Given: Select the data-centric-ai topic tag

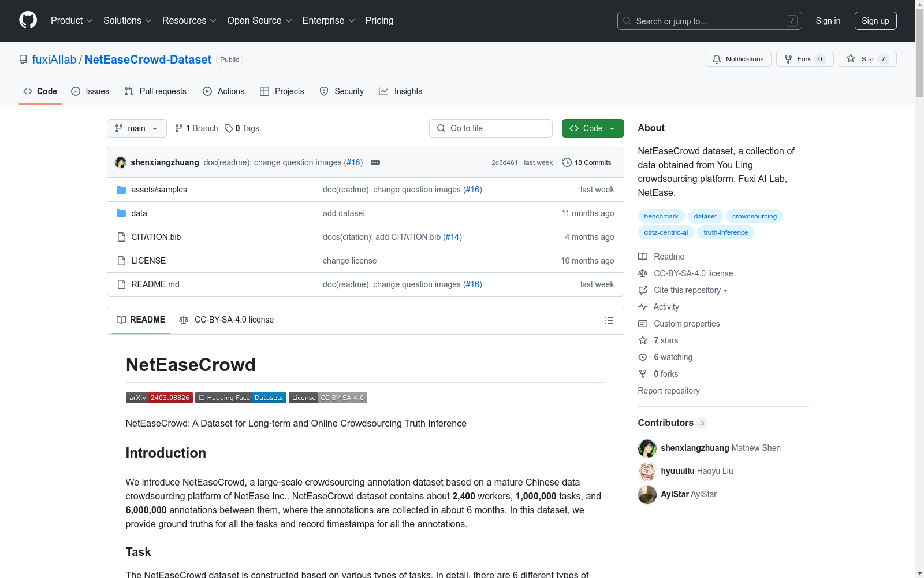Looking at the screenshot, I should coord(666,232).
